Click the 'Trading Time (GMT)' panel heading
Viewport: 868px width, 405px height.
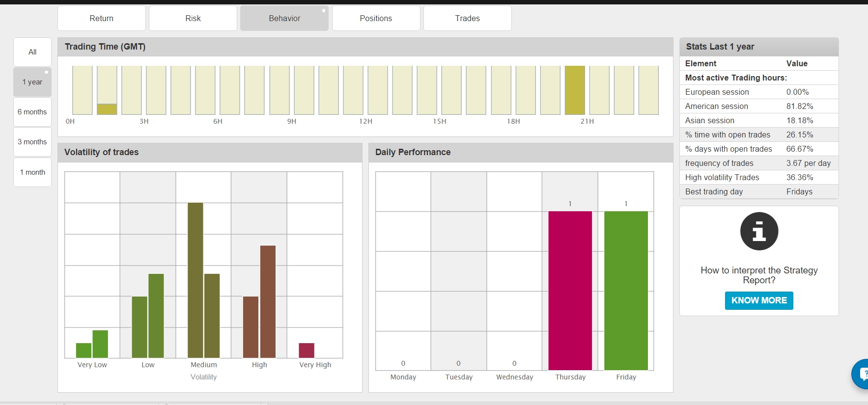(x=105, y=47)
